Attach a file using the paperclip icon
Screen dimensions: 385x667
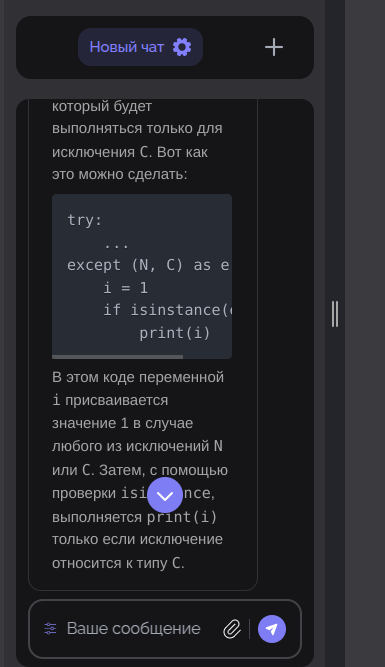tap(232, 629)
